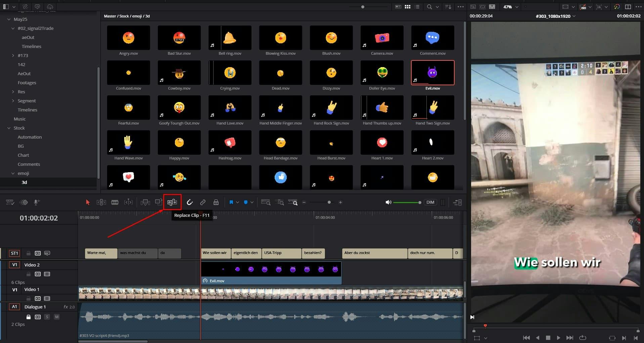Toggle the Snapping magnet icon
644x343 pixels.
pos(190,202)
